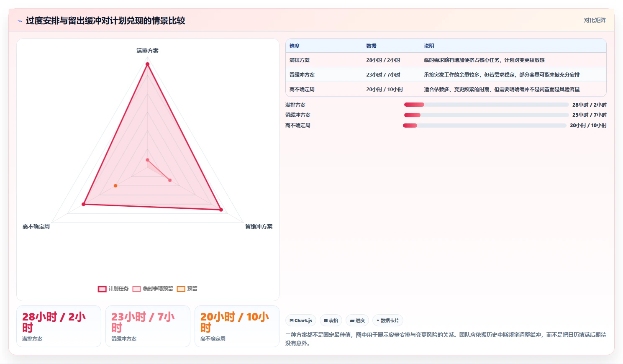The height and width of the screenshot is (364, 623).
Task: Click the orange data point on the radar
Action: tap(115, 186)
